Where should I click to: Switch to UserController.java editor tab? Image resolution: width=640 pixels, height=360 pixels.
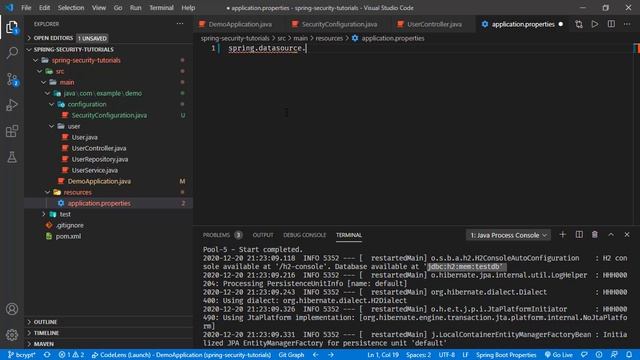click(434, 24)
